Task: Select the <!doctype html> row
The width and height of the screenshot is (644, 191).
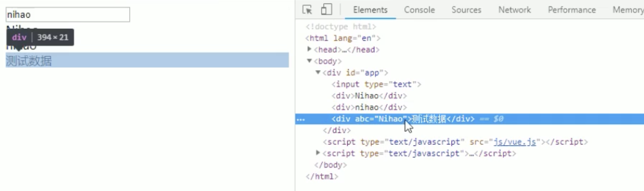Action: click(x=341, y=27)
